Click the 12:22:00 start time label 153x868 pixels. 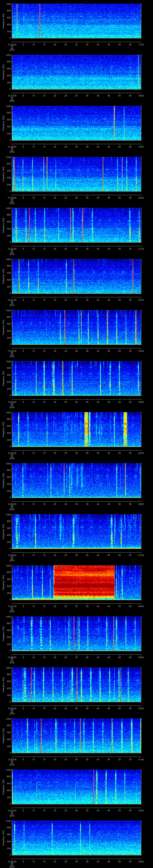[12, 351]
